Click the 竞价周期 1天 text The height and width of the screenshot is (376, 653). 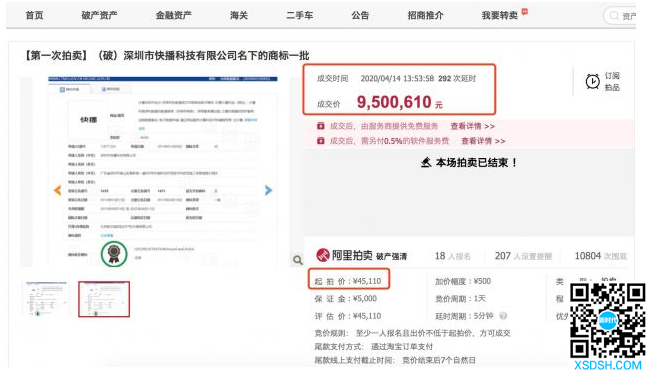tap(460, 299)
